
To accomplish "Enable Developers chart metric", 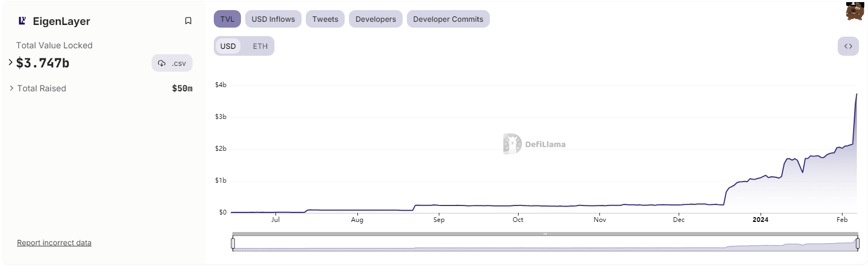I will [375, 19].
